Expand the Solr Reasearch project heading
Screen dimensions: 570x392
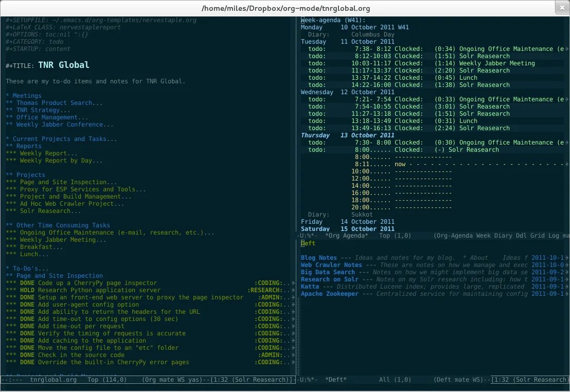tap(44, 211)
